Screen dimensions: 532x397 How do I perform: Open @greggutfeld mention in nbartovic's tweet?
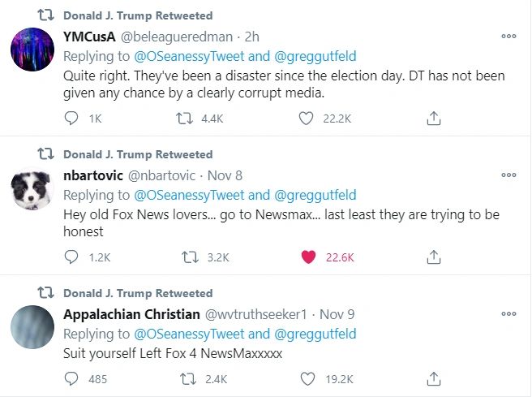click(315, 195)
